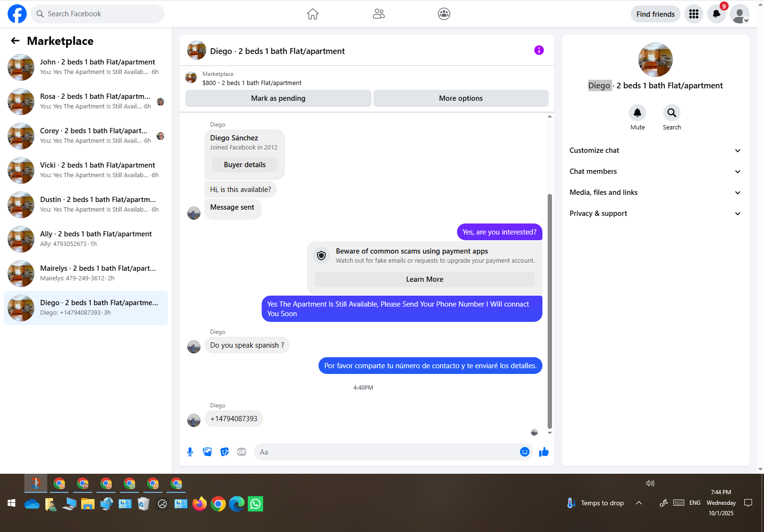The image size is (764, 532).
Task: Show hidden system tray icons
Action: pos(639,503)
